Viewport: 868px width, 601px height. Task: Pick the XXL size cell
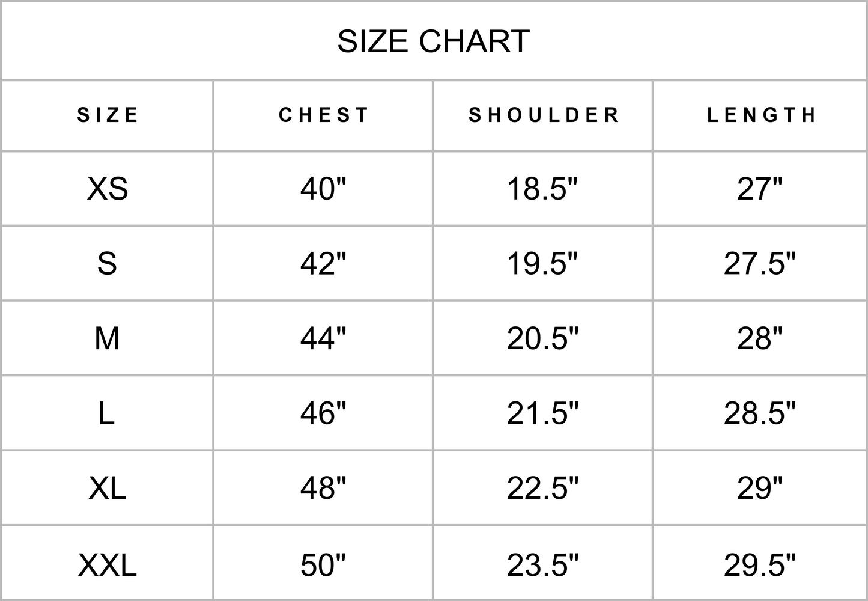108,564
